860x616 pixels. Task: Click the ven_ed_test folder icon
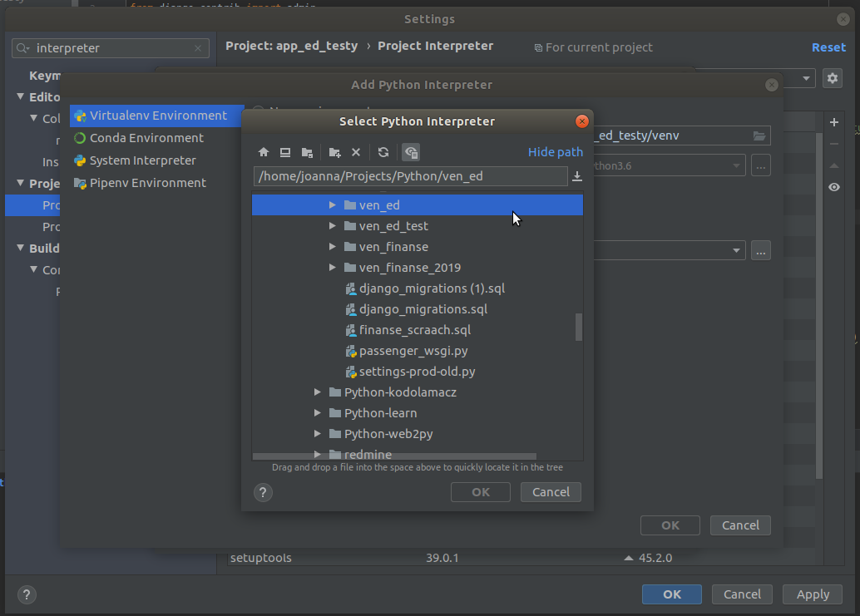point(350,226)
